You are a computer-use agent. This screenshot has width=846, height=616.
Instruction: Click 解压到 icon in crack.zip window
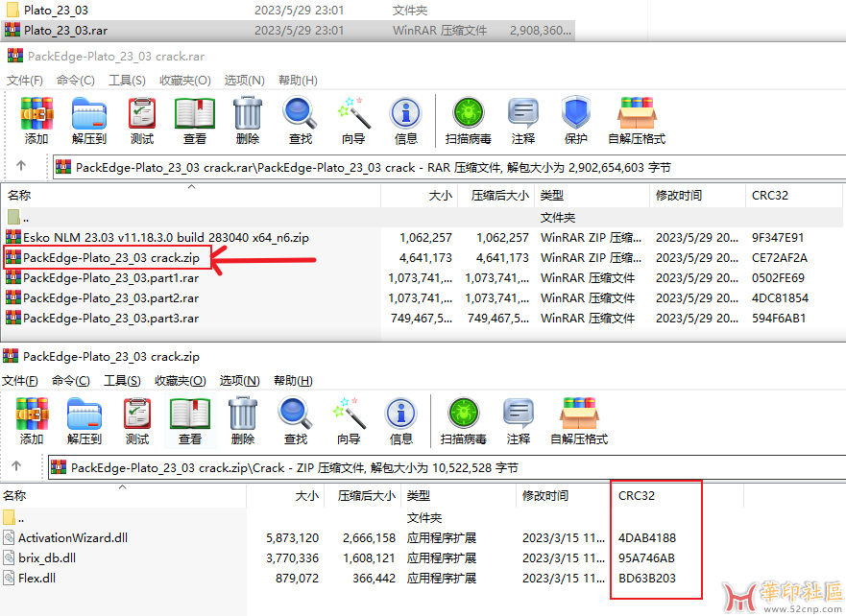85,414
